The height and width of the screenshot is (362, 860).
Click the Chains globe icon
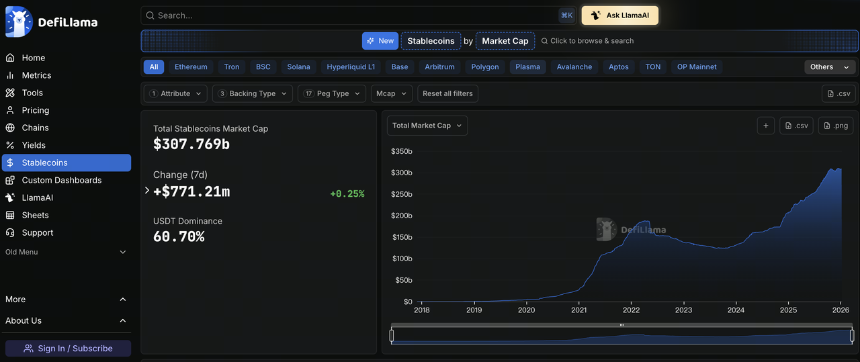click(x=10, y=128)
